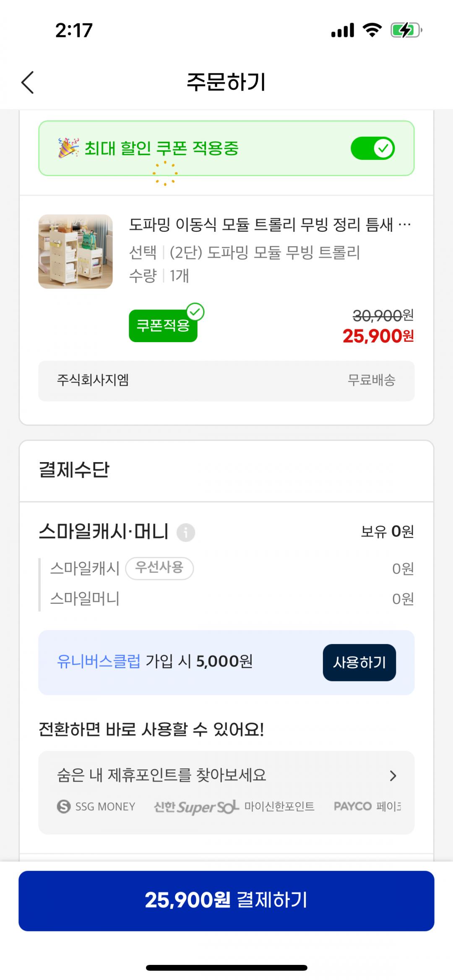453x980 pixels.
Task: Turn off the 최대 할인 쿠폰 toggle
Action: tap(372, 148)
